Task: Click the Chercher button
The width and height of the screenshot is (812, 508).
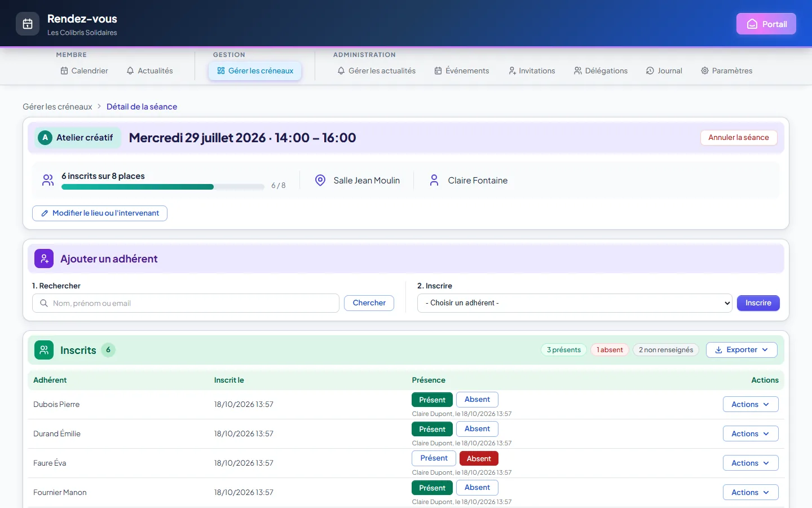Action: [369, 303]
